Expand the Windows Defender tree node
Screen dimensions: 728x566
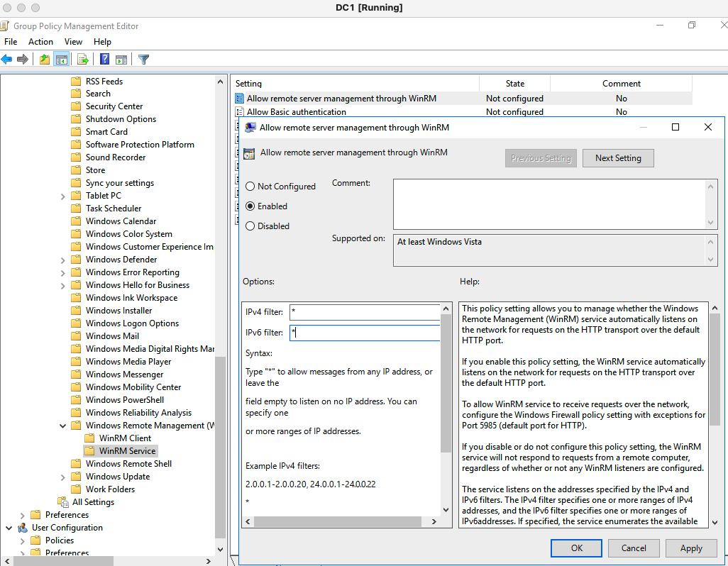pyautogui.click(x=62, y=259)
